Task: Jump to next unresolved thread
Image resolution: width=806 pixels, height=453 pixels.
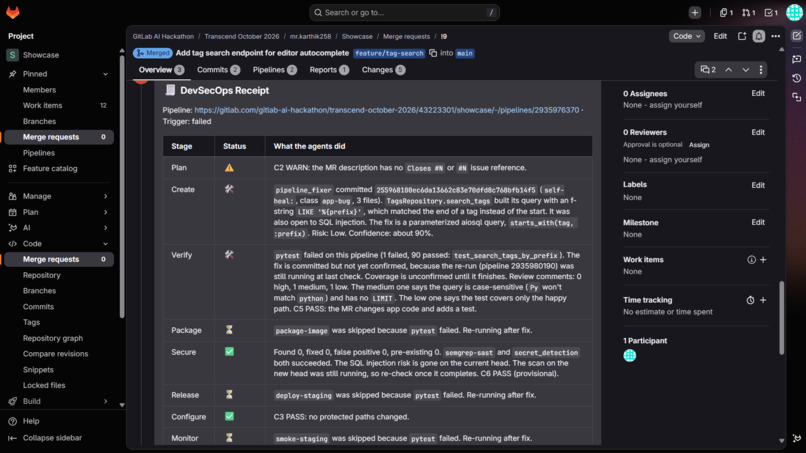Action: [x=745, y=69]
